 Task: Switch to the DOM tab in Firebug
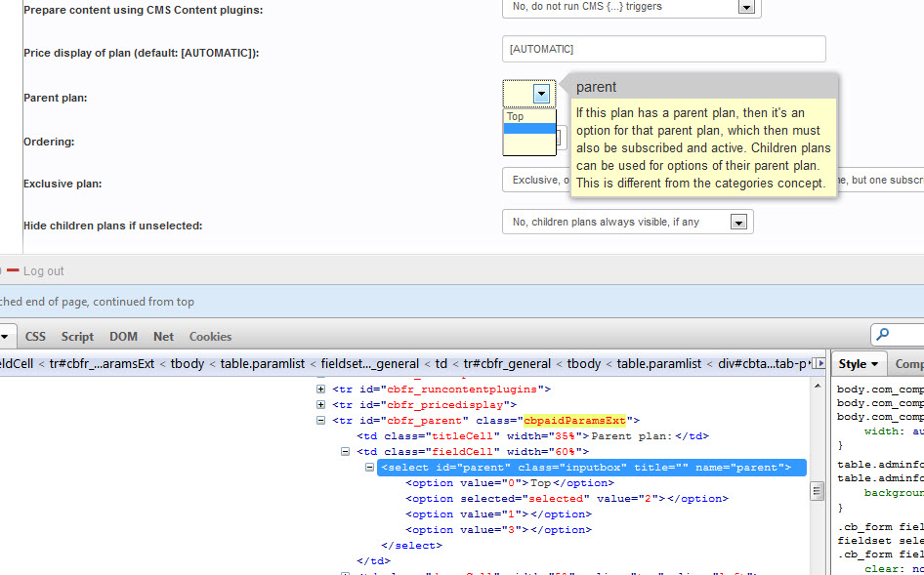tap(123, 337)
